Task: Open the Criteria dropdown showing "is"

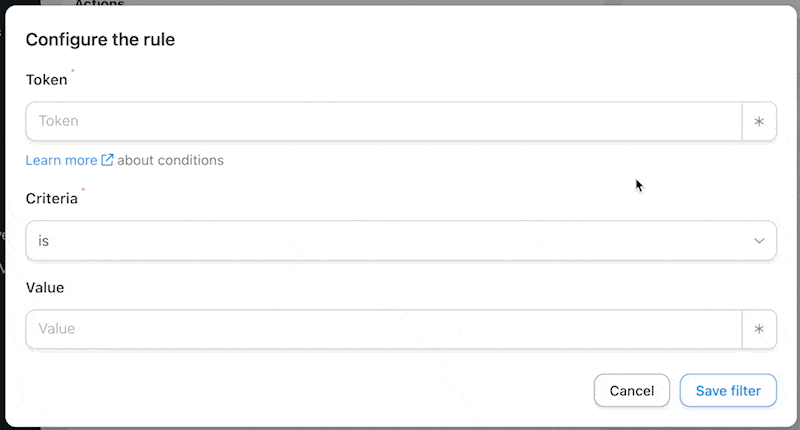Action: coord(400,241)
